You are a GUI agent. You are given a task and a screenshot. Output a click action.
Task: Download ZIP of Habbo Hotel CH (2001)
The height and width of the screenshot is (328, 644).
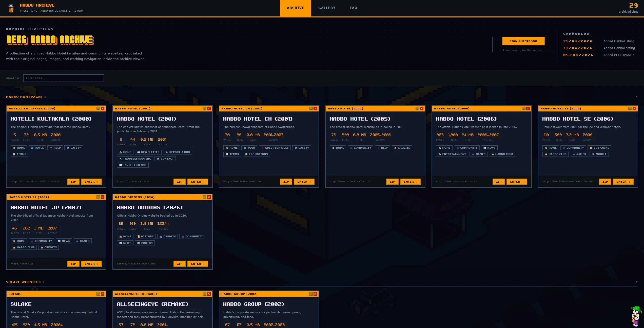tap(286, 182)
